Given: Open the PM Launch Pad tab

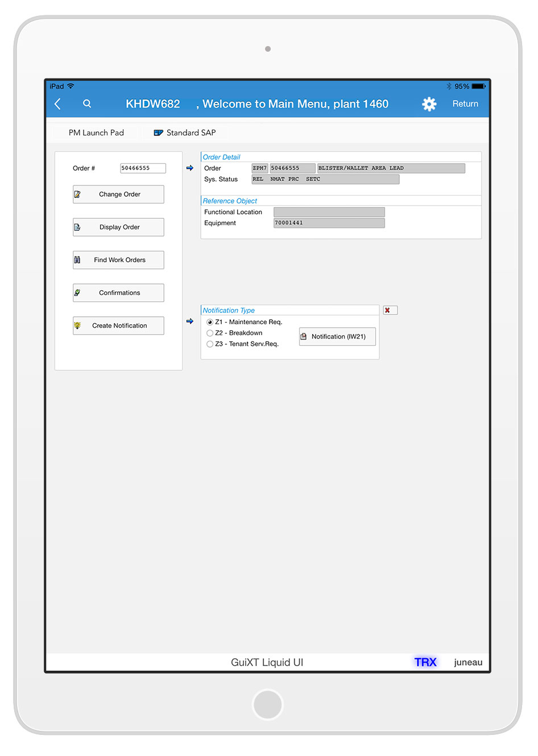Looking at the screenshot, I should [96, 133].
